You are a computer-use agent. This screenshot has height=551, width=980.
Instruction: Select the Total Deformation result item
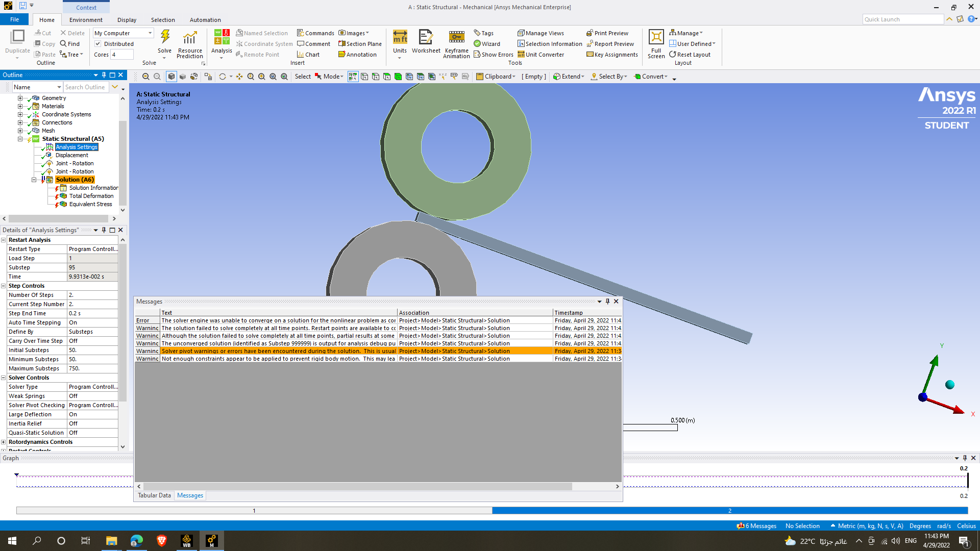(91, 196)
